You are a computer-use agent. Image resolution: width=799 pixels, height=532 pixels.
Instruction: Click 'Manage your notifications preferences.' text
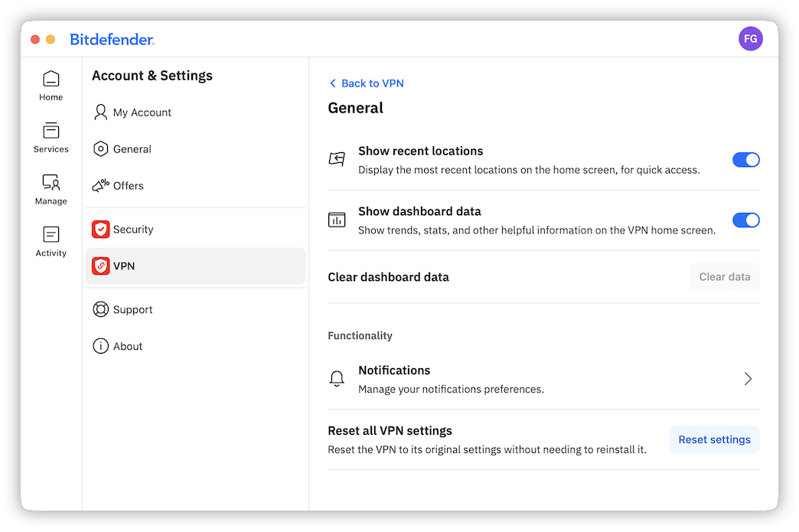451,390
